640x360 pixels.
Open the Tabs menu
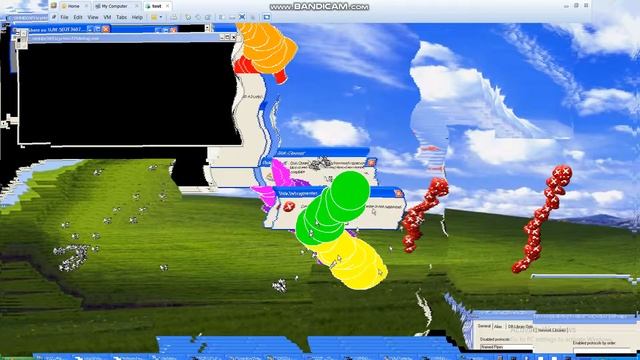pos(122,18)
